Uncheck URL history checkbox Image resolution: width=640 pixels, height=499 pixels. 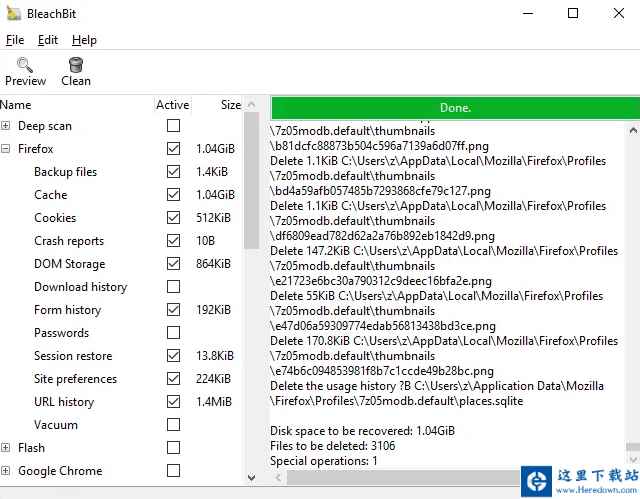pos(173,401)
